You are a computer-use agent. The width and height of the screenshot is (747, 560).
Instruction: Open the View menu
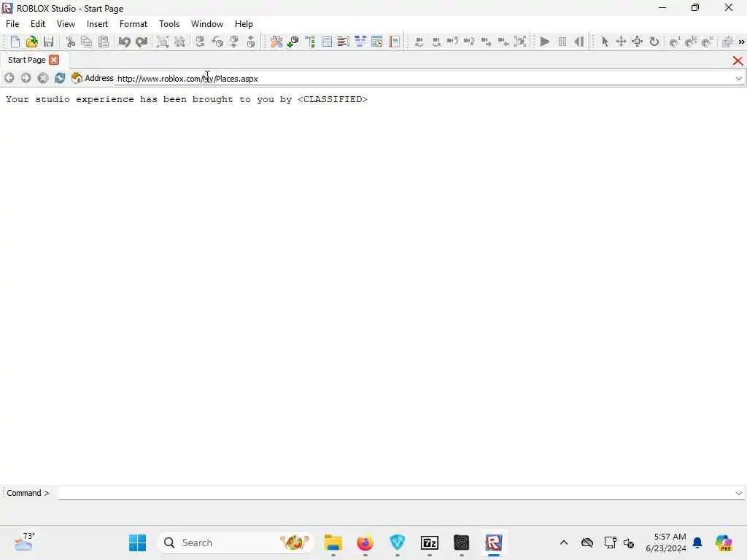[66, 24]
